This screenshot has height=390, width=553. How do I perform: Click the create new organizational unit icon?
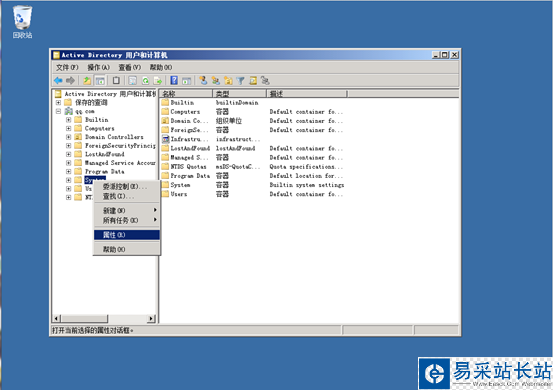(x=228, y=81)
